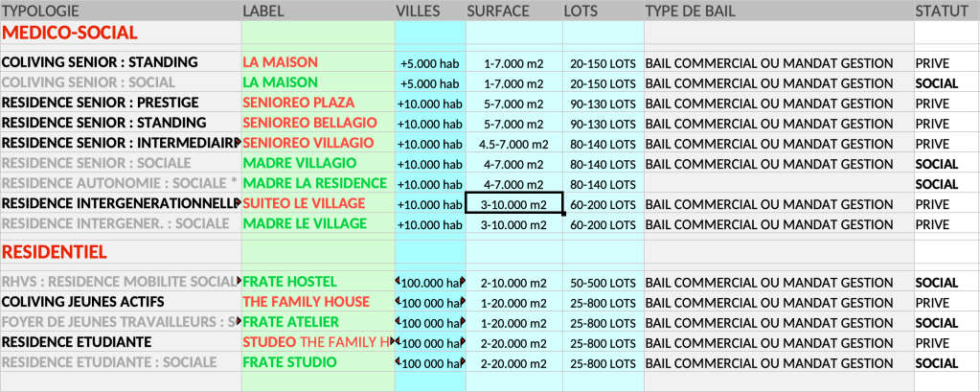Click the FRATE STUDIO label cell
Screen dimensions: 980x392
(290, 362)
